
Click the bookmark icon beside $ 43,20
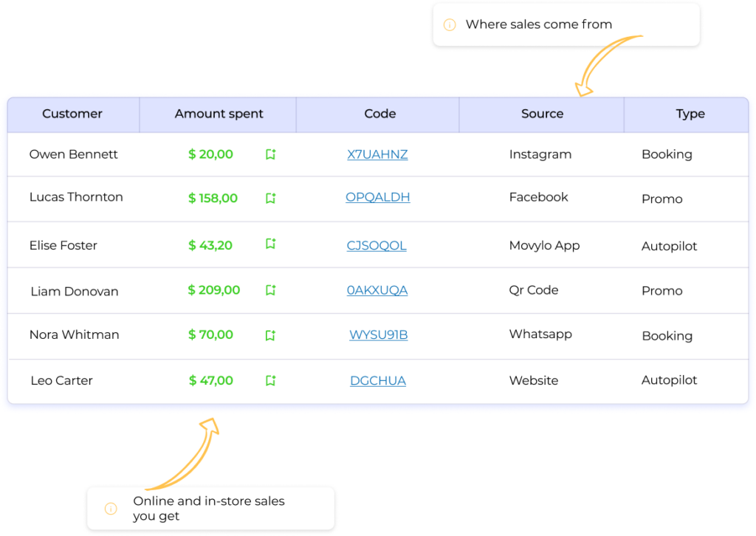tap(270, 244)
